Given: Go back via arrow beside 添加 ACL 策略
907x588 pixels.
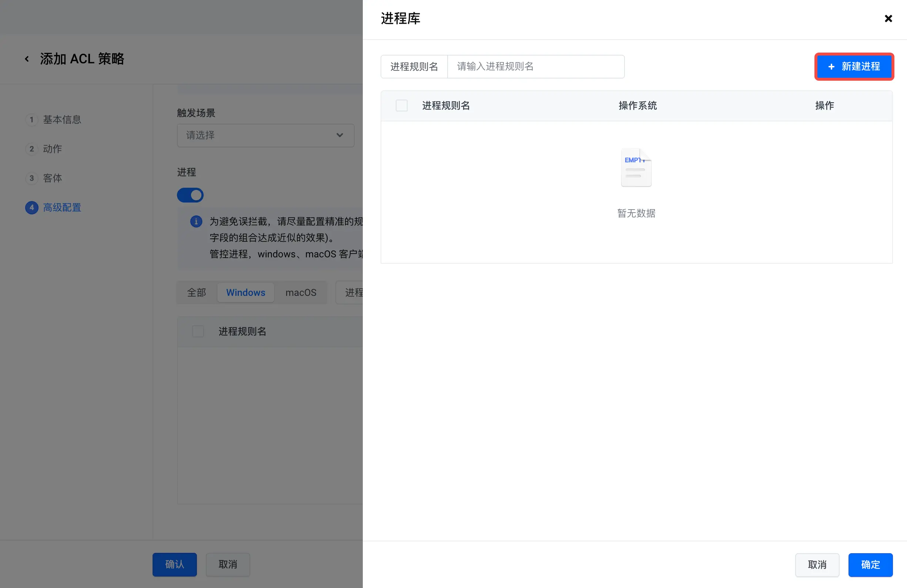Looking at the screenshot, I should coord(27,59).
